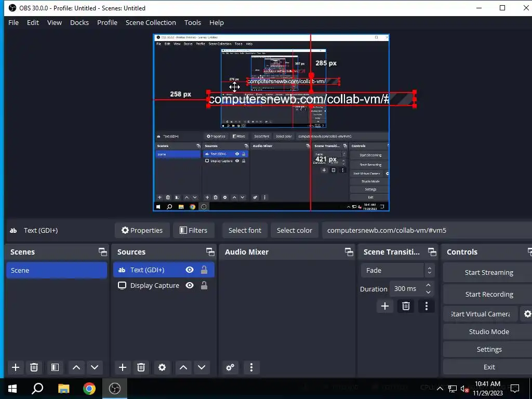Screen dimensions: 532x399
Task: Click Start Virtual Camera button
Action: click(481, 314)
